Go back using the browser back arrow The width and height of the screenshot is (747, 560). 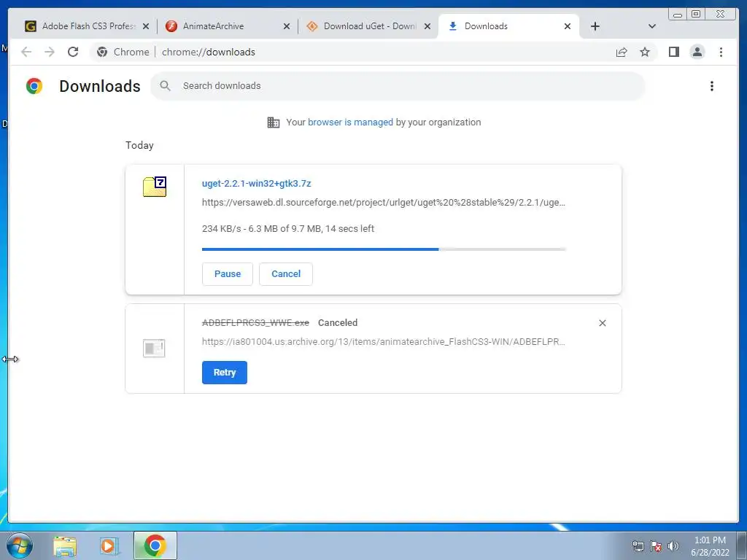(x=26, y=52)
